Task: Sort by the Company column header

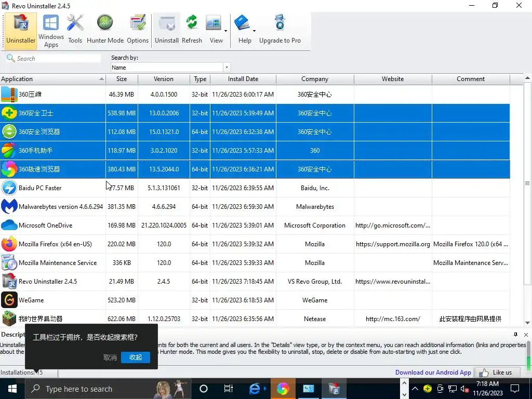Action: click(315, 79)
